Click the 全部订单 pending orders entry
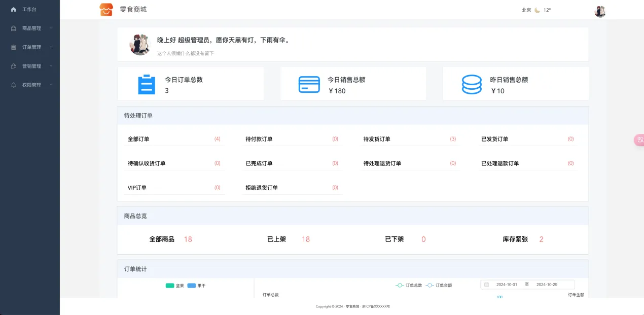 pos(138,139)
